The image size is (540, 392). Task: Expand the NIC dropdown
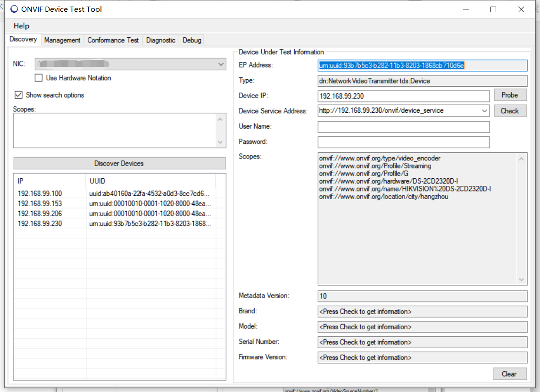point(221,65)
